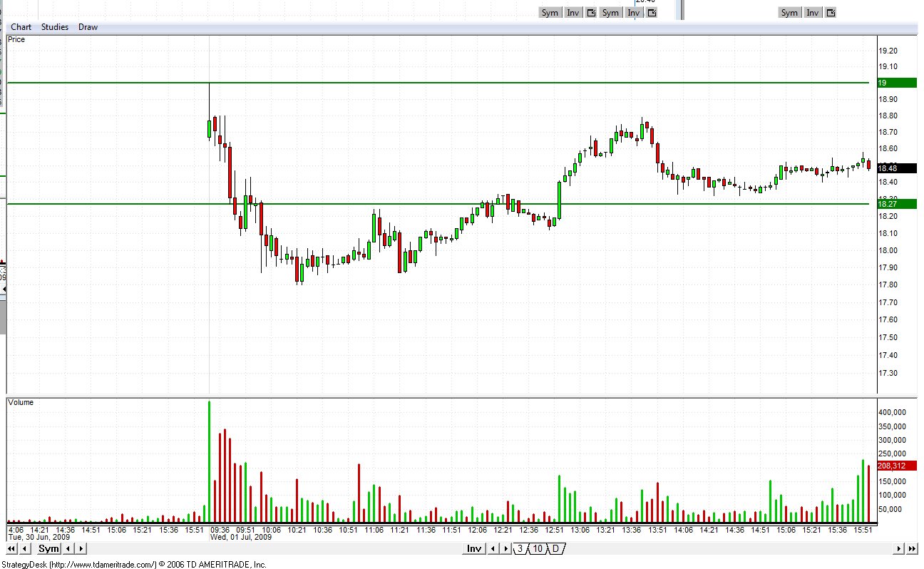Switch to the 3-minute tab

coord(520,548)
